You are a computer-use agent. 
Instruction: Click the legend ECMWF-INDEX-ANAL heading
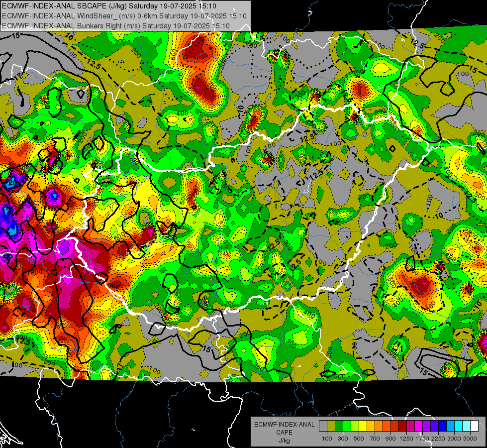pos(284,425)
